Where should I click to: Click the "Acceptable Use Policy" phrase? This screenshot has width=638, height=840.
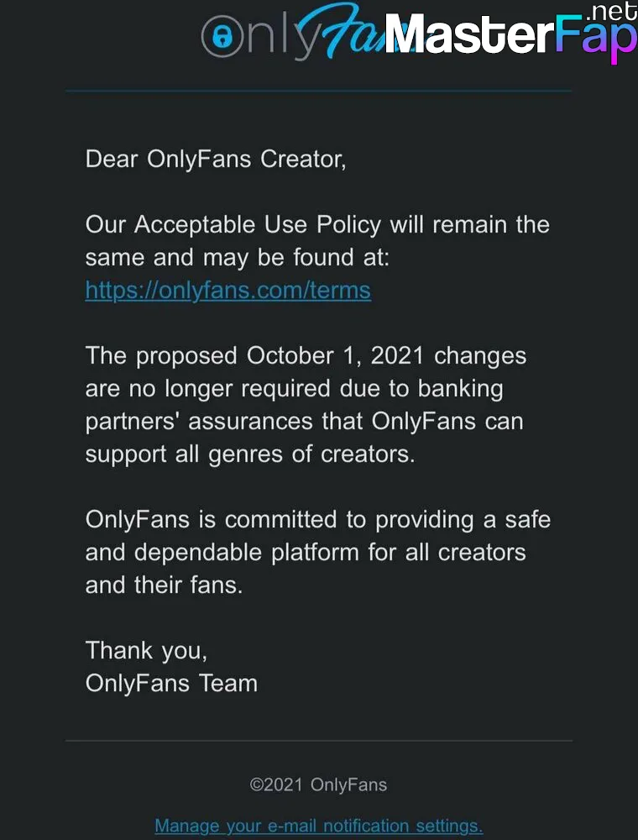click(258, 224)
